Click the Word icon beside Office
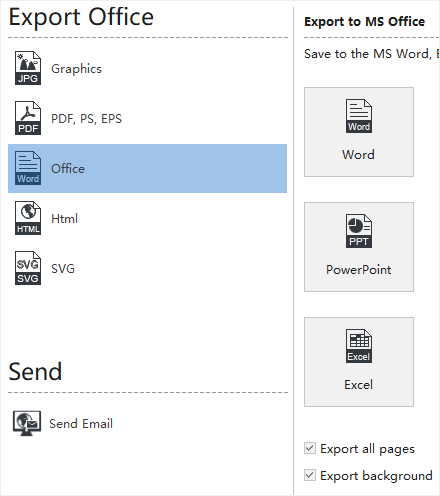This screenshot has height=496, width=440. pyautogui.click(x=28, y=168)
